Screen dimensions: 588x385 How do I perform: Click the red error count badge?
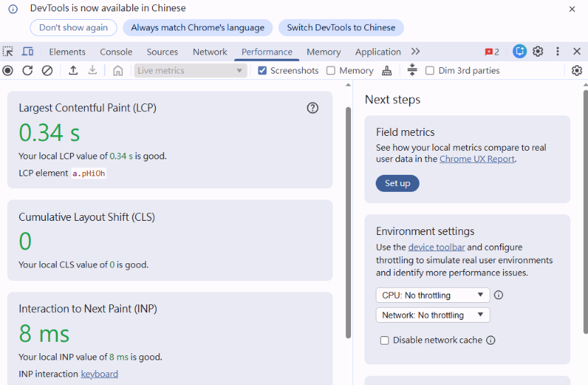pyautogui.click(x=492, y=52)
